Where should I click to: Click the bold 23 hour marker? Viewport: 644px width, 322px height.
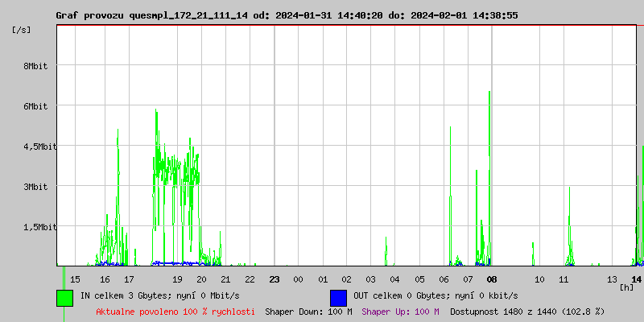[x=275, y=279]
